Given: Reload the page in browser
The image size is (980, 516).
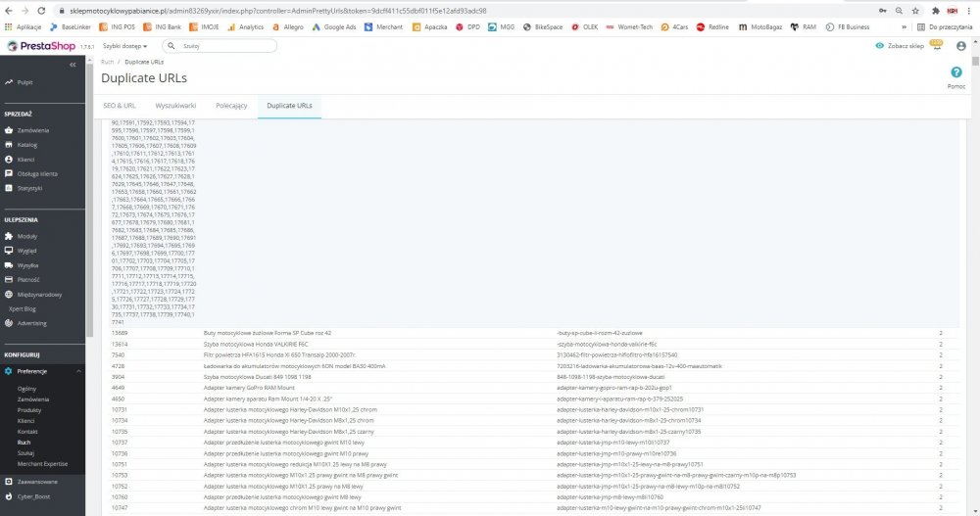Looking at the screenshot, I should (x=41, y=11).
